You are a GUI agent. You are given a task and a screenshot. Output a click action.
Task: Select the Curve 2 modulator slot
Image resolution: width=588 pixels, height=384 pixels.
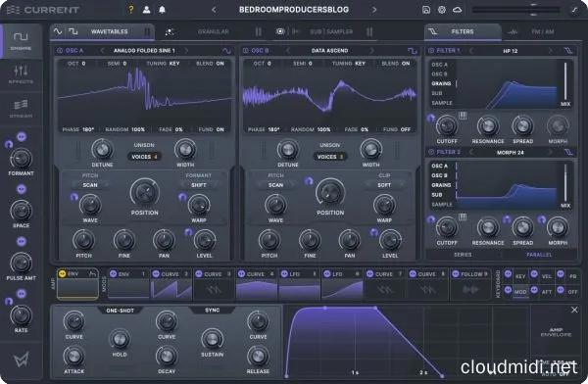click(x=171, y=284)
